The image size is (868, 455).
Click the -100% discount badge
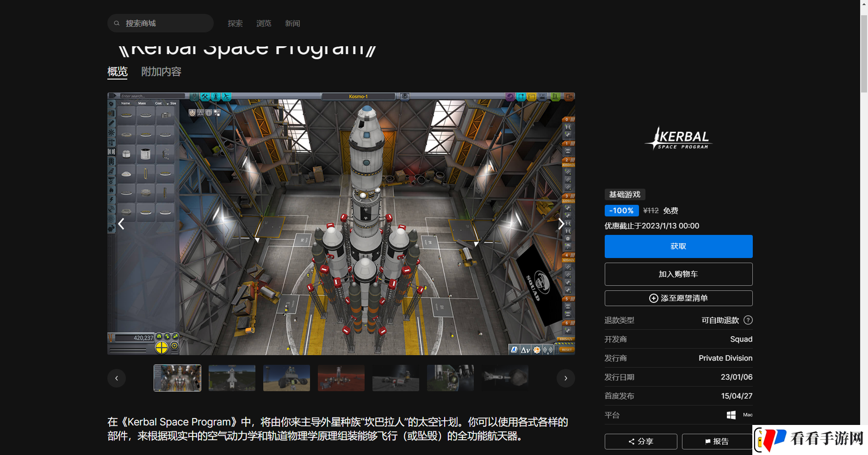621,210
